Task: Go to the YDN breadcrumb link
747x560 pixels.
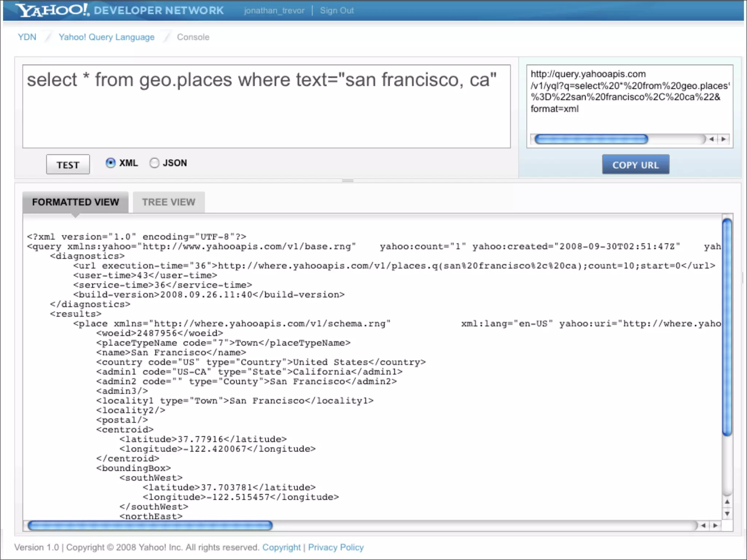Action: [x=27, y=37]
